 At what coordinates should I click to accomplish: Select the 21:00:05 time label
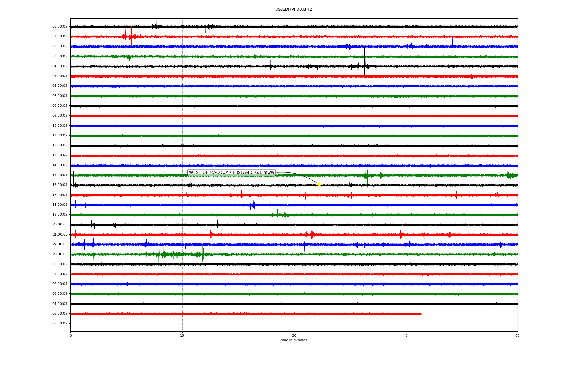pos(60,234)
